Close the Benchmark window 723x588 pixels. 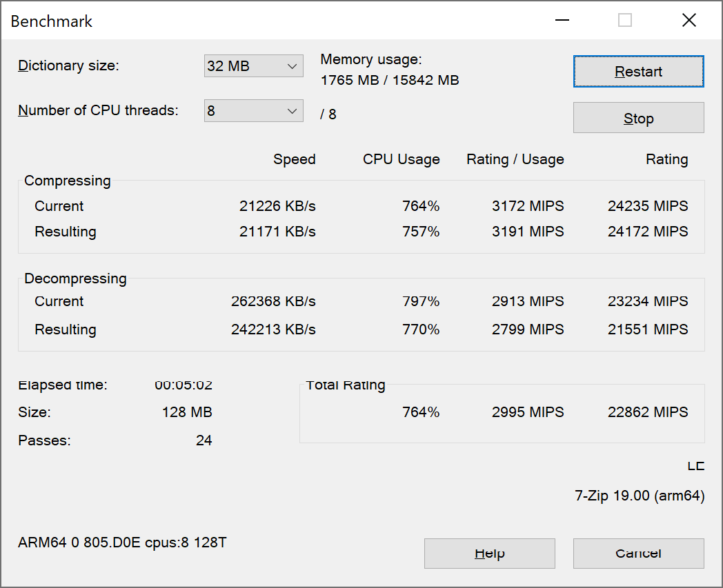point(689,20)
